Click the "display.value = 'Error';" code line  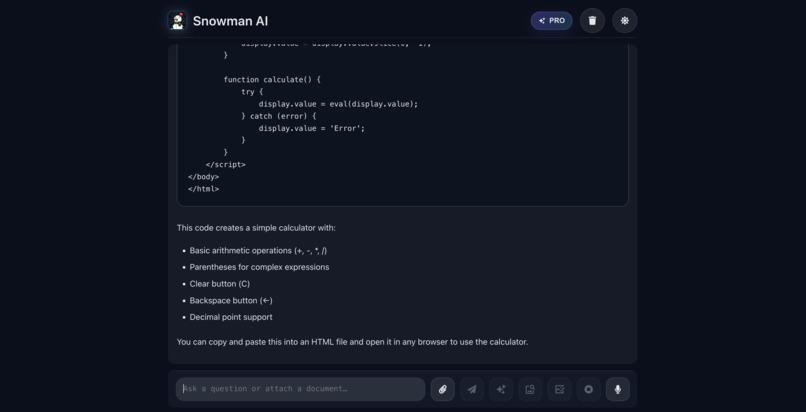tap(312, 128)
